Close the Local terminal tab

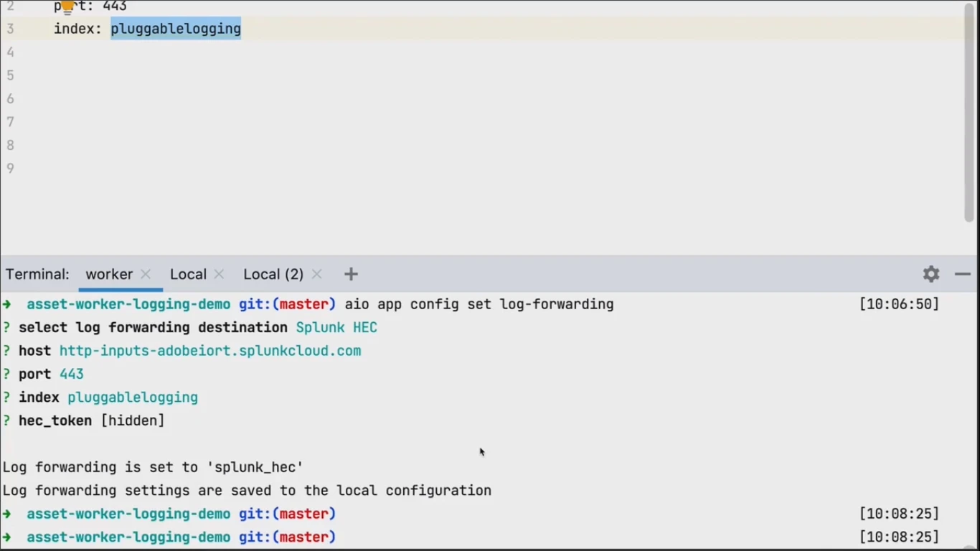pyautogui.click(x=219, y=274)
